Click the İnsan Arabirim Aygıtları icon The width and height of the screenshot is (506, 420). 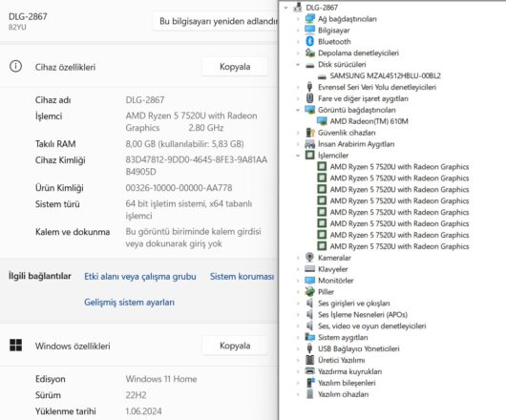[x=309, y=144]
